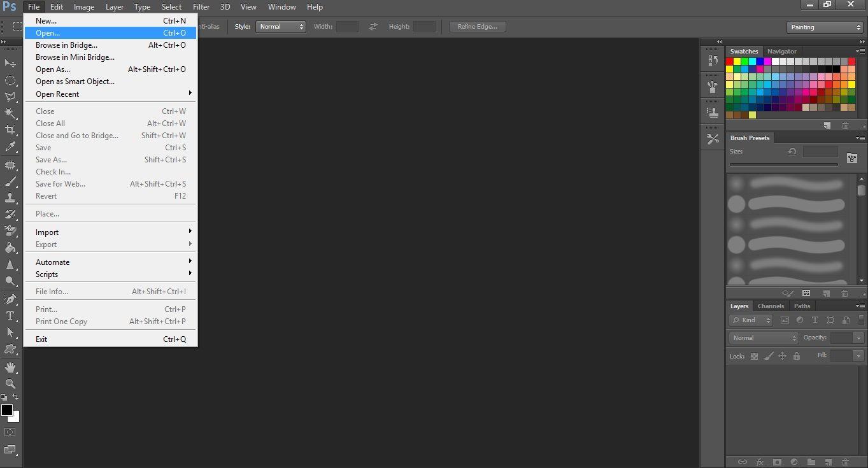Viewport: 868px width, 468px height.
Task: Select the Custom Shape tool
Action: tap(10, 349)
